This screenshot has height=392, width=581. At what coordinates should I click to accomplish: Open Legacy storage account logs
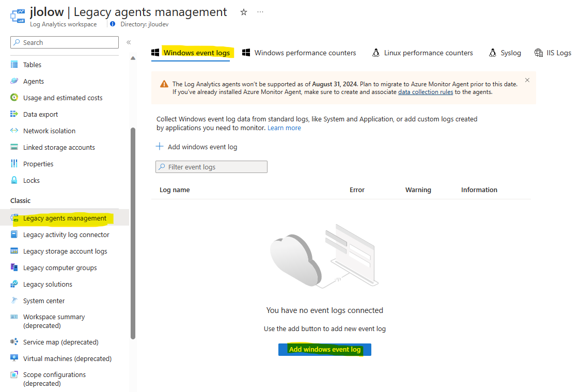pos(65,251)
